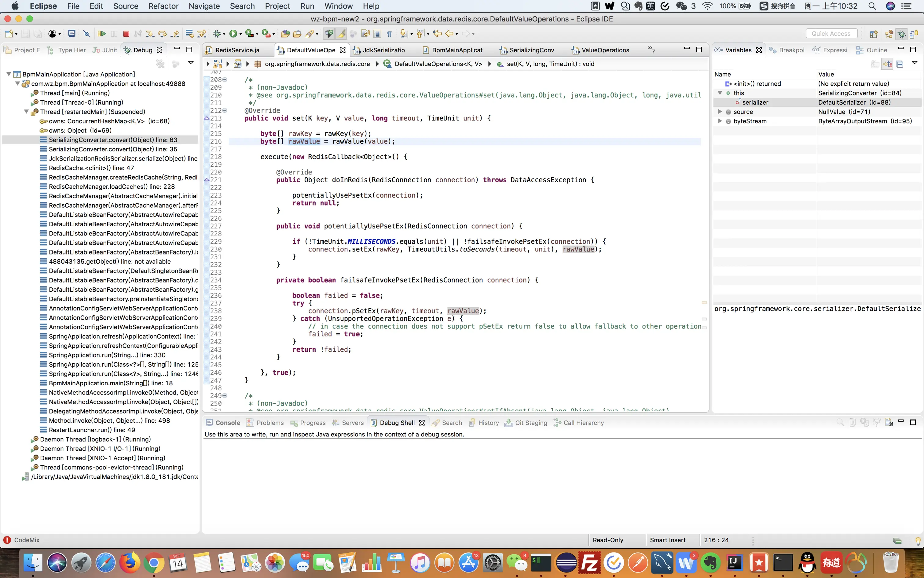Click the Drop to Frame icon

[x=189, y=34]
